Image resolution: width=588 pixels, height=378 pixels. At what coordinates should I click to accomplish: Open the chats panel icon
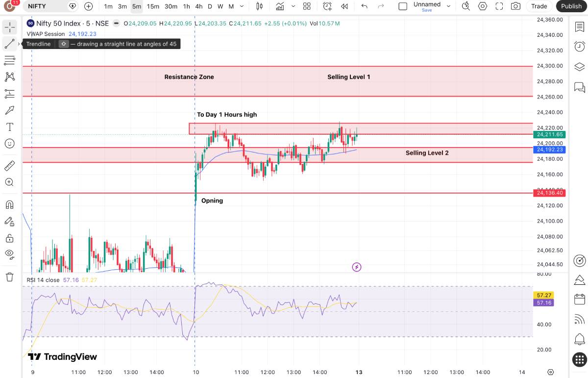580,87
